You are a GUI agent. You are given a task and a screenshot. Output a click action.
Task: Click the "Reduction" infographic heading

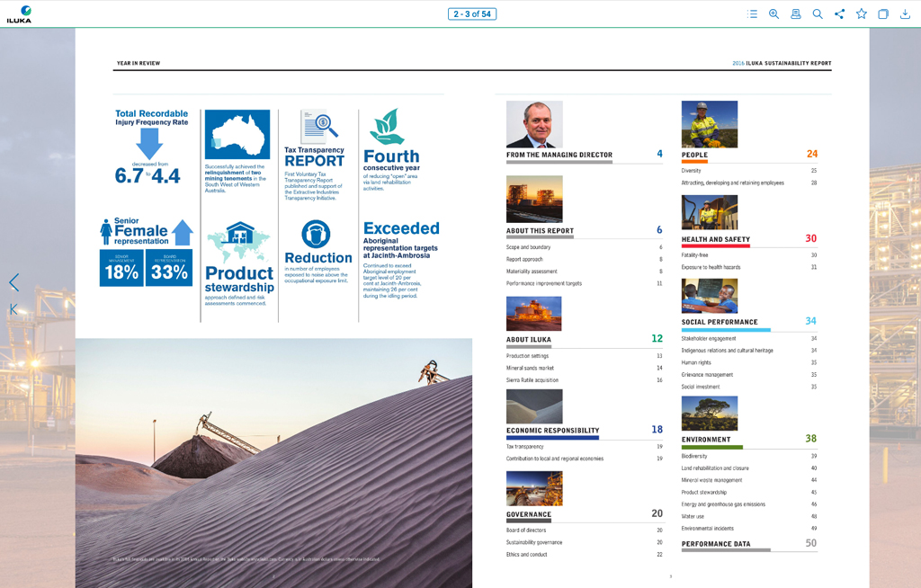(x=318, y=258)
